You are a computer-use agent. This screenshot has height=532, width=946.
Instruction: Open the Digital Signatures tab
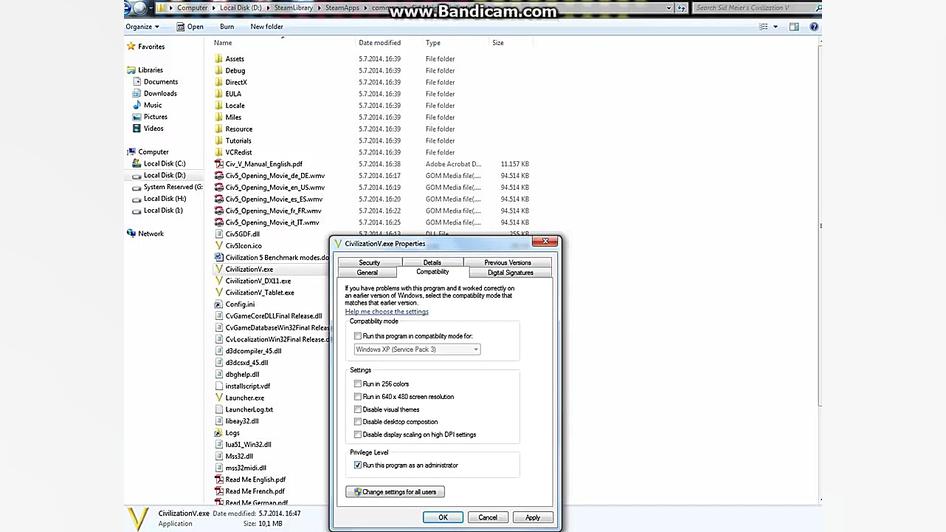click(x=510, y=273)
